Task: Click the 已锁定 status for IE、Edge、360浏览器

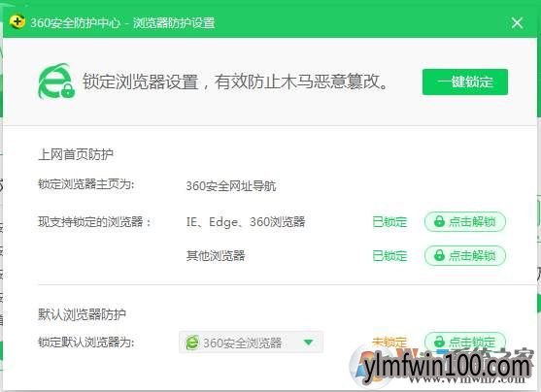Action: (389, 221)
